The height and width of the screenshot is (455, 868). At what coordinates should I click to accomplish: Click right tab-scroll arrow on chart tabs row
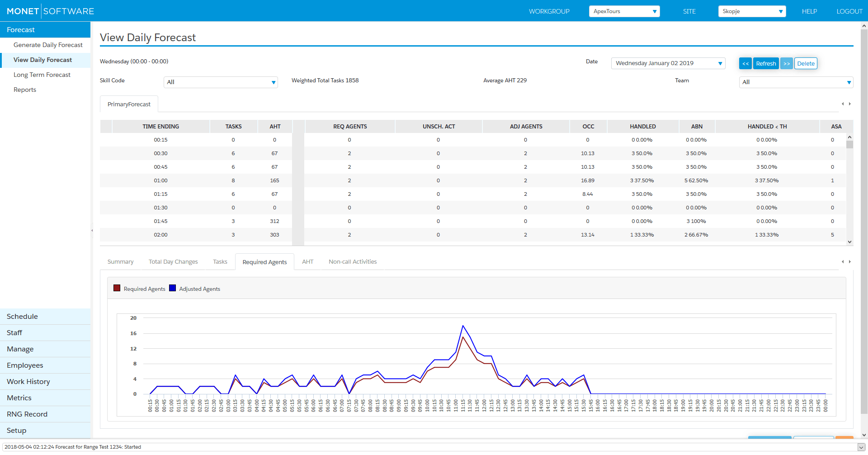coord(850,262)
